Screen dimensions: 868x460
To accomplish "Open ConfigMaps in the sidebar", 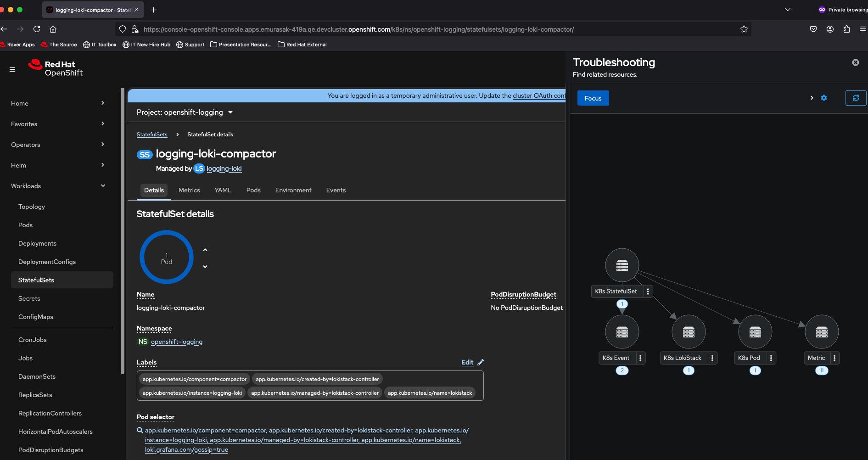I will 36,317.
